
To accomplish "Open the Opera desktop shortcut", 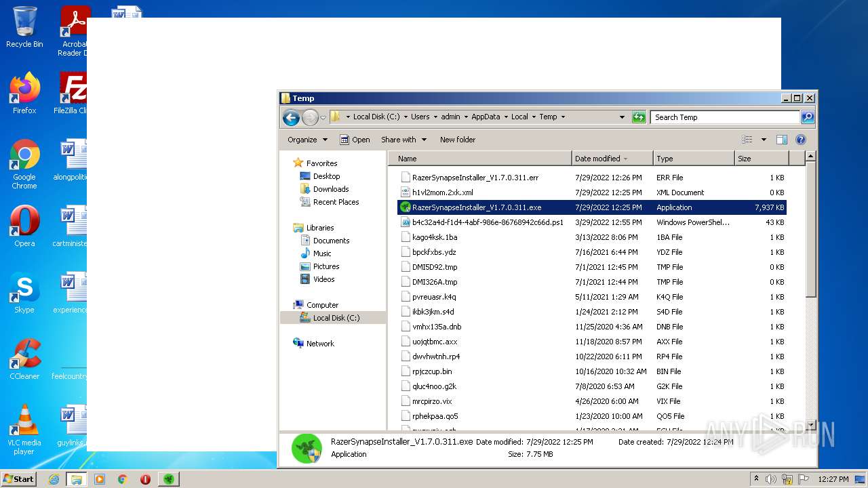I will pos(24,226).
